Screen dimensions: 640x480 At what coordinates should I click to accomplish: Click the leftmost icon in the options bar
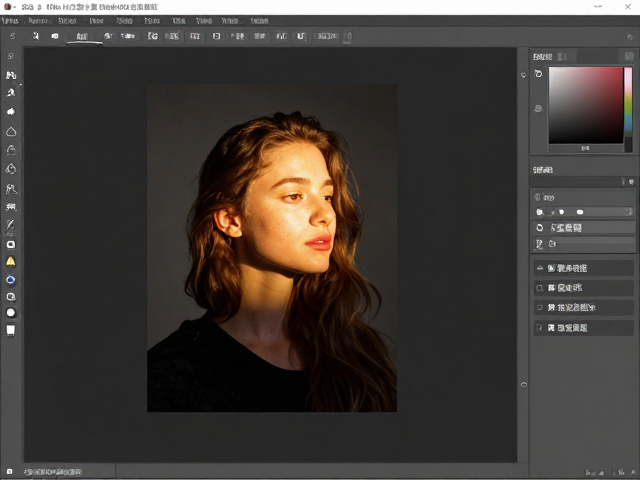point(13,36)
